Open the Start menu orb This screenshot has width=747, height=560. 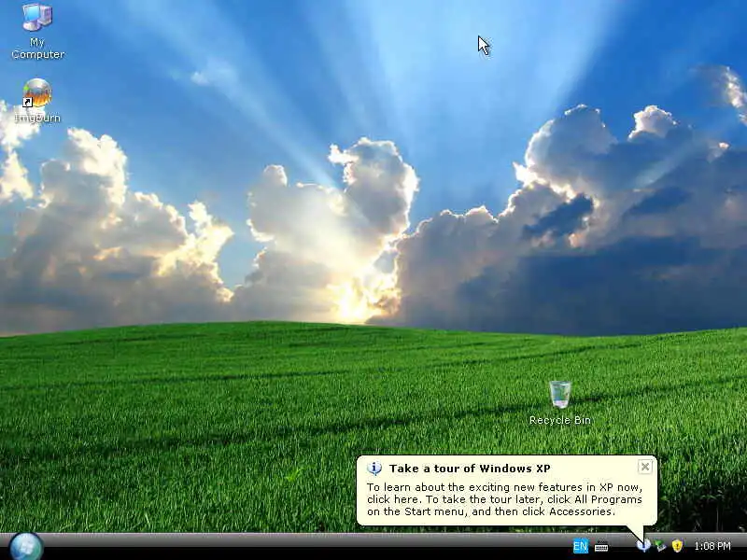click(26, 546)
